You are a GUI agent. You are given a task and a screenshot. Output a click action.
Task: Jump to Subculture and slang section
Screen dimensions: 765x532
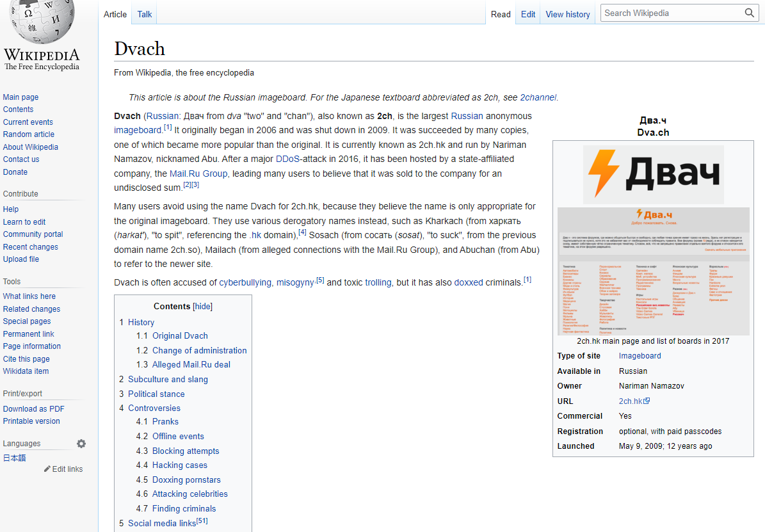pos(168,379)
